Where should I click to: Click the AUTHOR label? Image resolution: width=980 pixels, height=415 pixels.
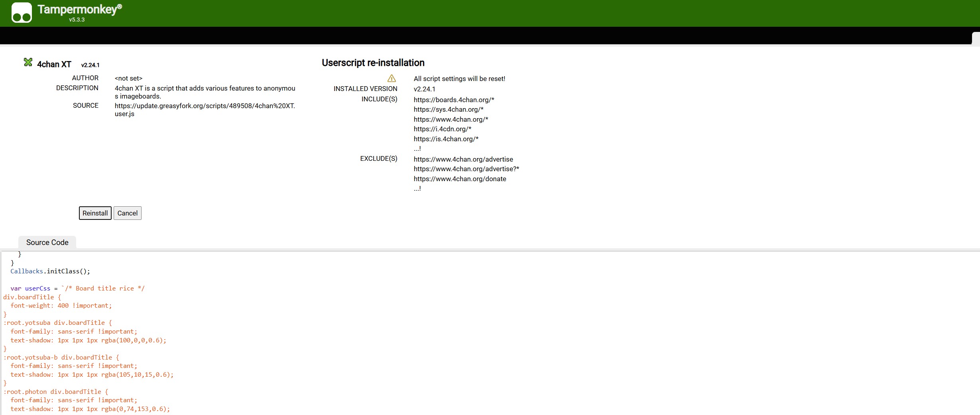(x=85, y=78)
